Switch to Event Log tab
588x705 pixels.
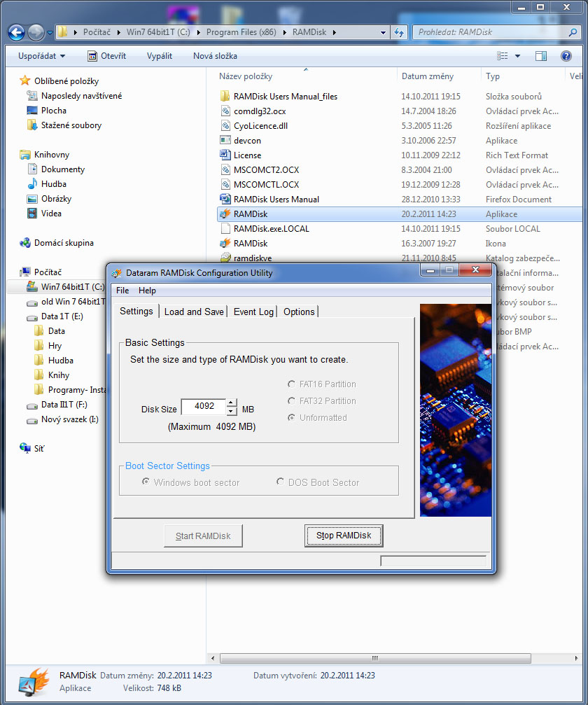(253, 312)
